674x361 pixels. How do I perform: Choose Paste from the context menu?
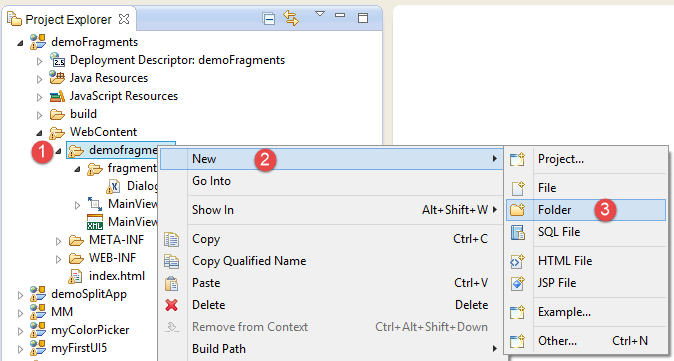[x=331, y=283]
